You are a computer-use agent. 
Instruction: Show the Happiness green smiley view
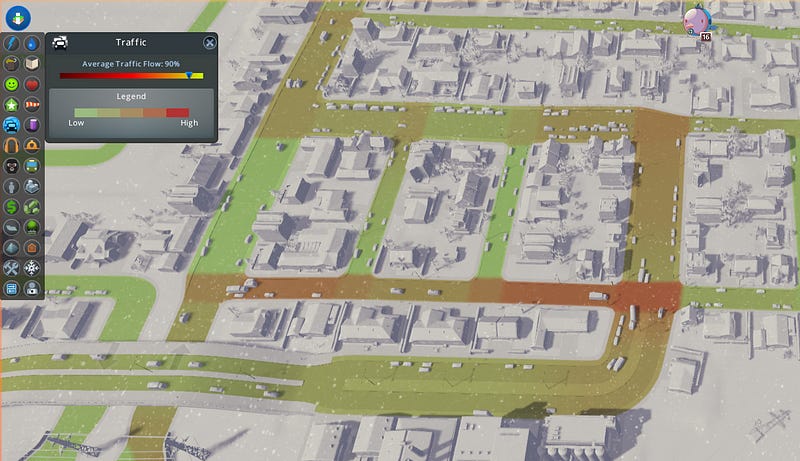(11, 84)
